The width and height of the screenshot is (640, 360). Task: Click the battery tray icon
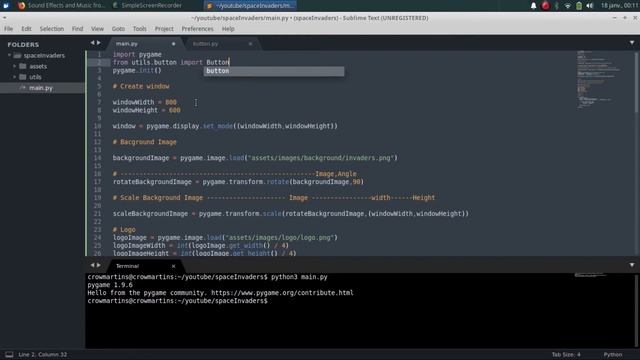579,6
